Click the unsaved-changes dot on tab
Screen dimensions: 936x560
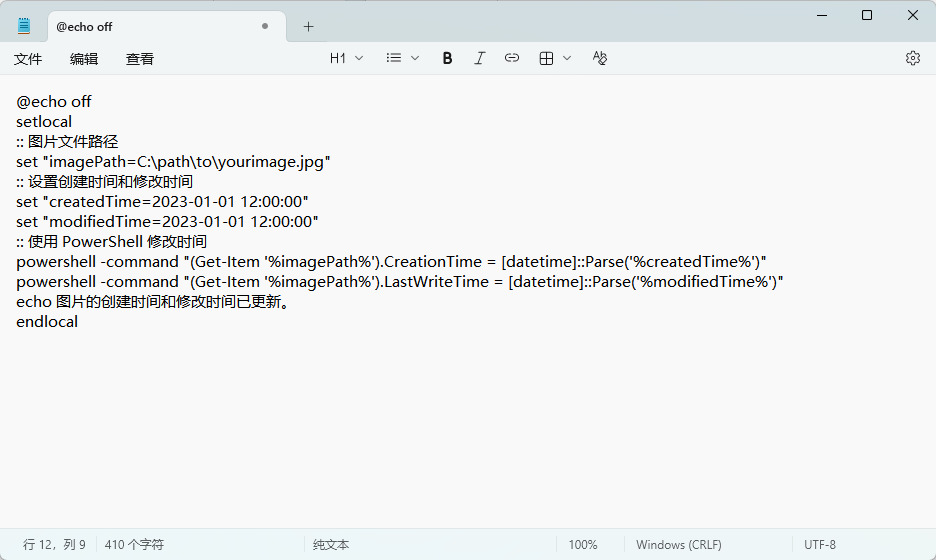(x=265, y=26)
